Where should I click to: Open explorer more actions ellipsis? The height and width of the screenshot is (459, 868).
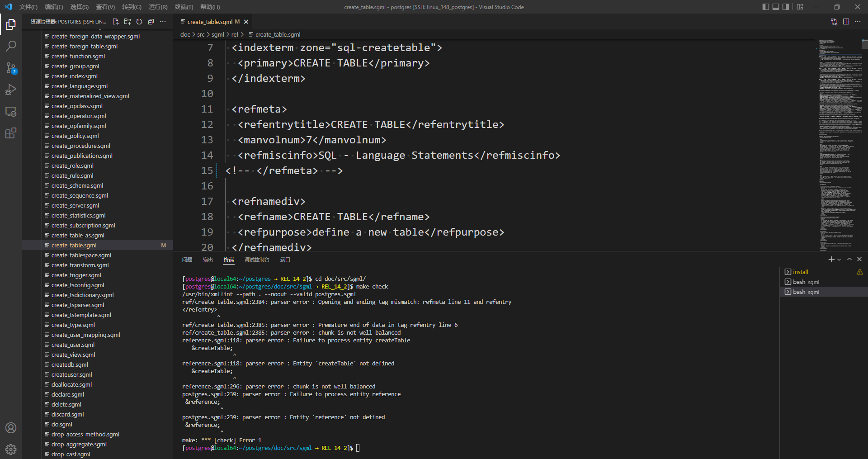[163, 22]
